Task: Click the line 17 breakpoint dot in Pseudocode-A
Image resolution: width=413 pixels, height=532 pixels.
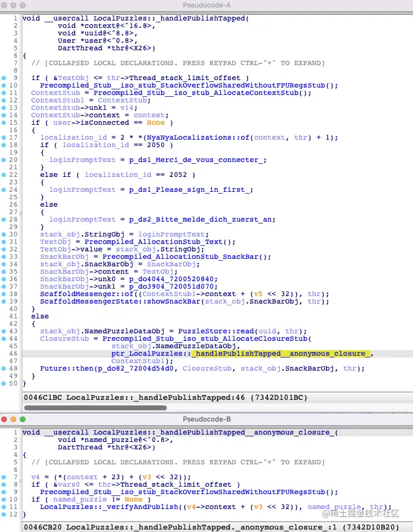Action: (4, 138)
